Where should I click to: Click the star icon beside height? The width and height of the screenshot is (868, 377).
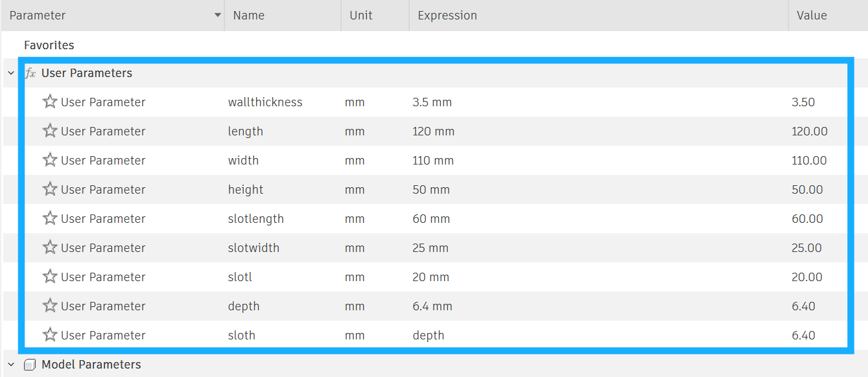click(x=50, y=189)
